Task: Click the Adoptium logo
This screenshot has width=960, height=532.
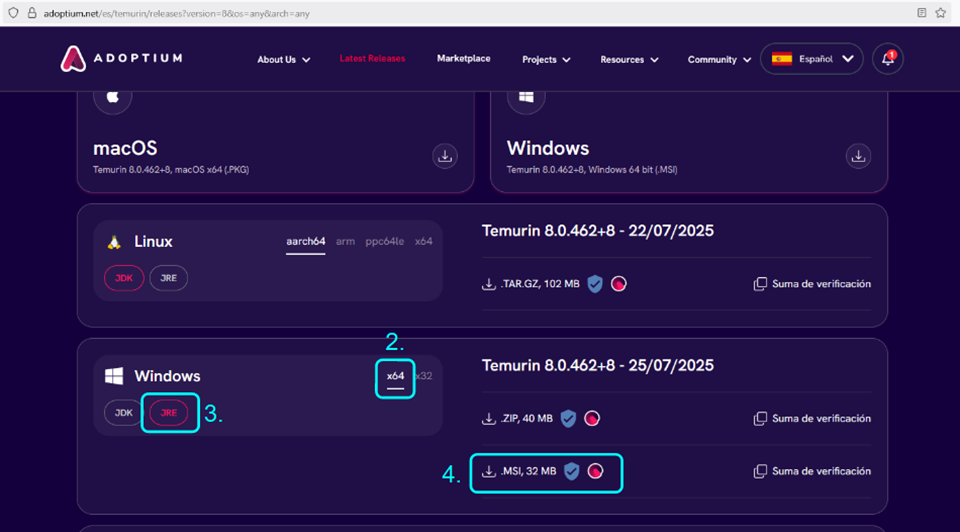Action: point(121,59)
